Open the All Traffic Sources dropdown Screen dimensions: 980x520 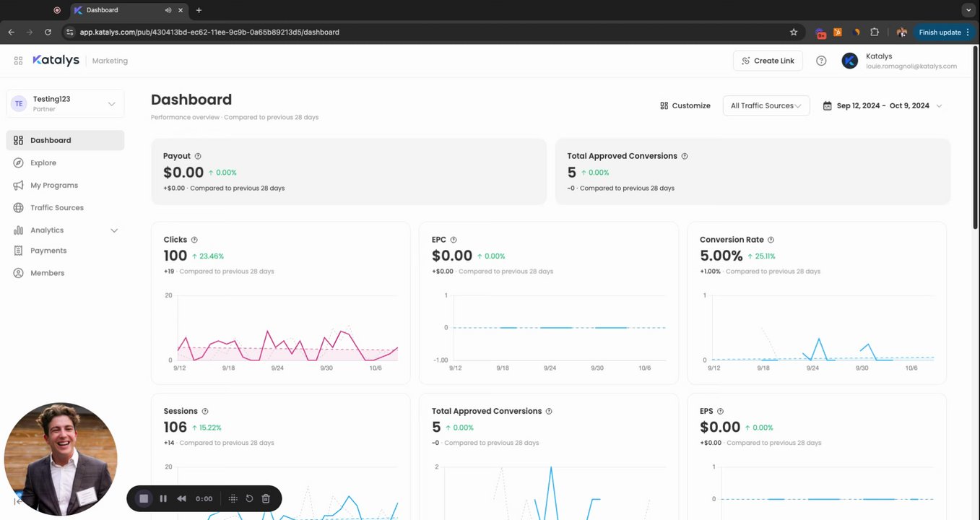pos(766,105)
